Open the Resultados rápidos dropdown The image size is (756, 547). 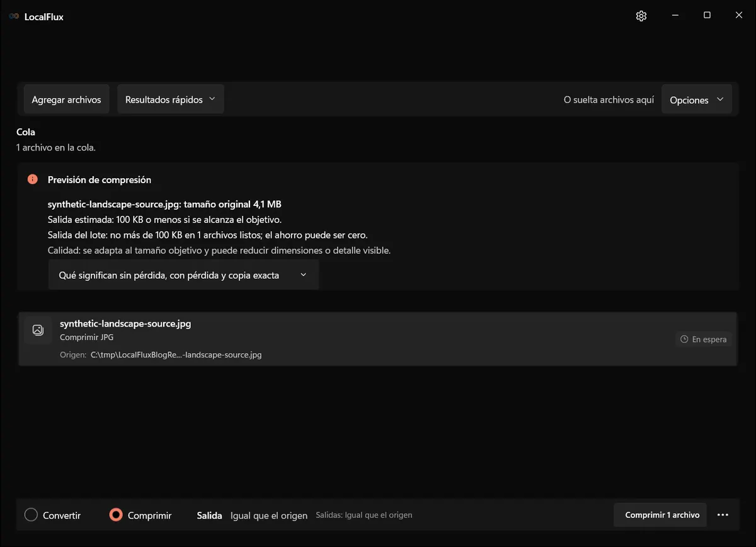[171, 99]
